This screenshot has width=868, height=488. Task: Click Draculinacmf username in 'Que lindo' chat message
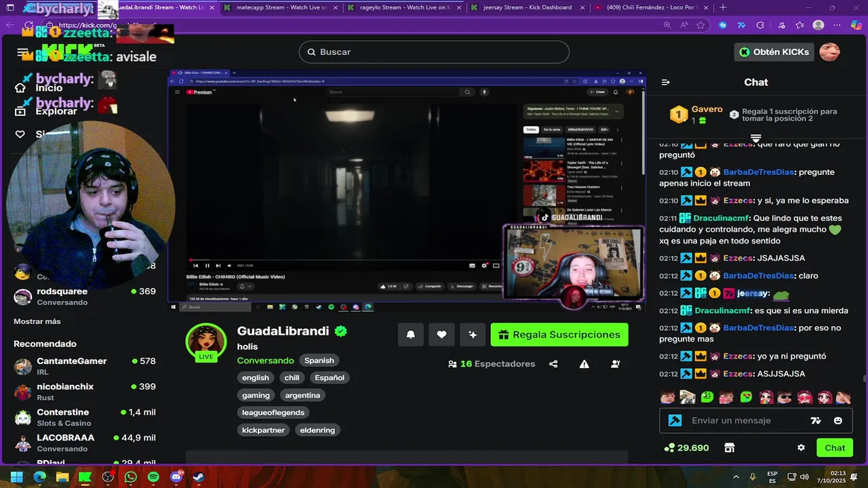[721, 218]
